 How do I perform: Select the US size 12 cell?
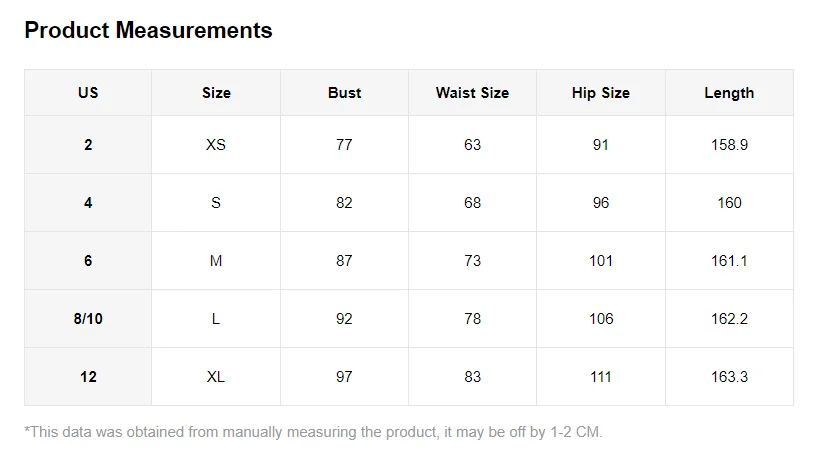(x=88, y=377)
